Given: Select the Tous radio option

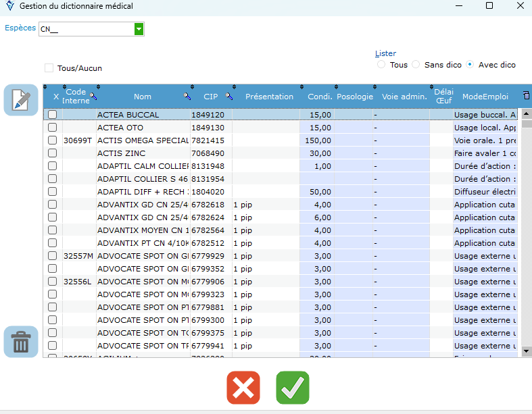Looking at the screenshot, I should pos(381,64).
